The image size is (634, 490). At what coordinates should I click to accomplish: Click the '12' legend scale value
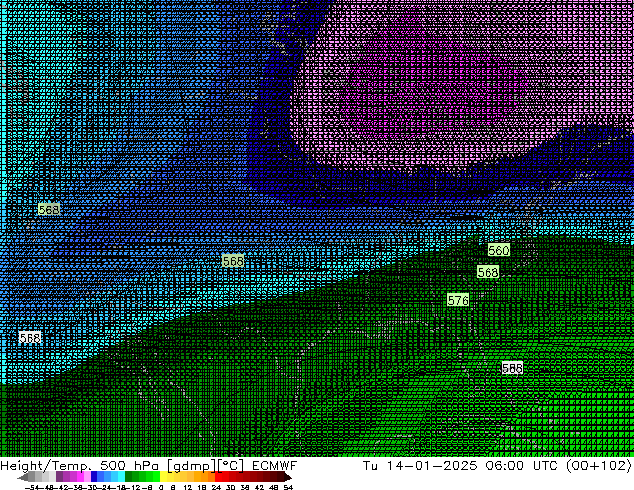(x=188, y=487)
